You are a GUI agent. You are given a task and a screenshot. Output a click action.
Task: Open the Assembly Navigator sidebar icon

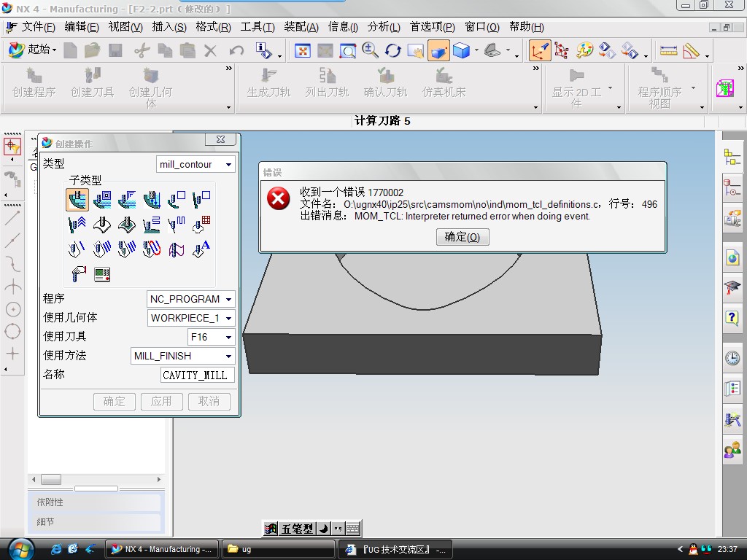tap(732, 157)
